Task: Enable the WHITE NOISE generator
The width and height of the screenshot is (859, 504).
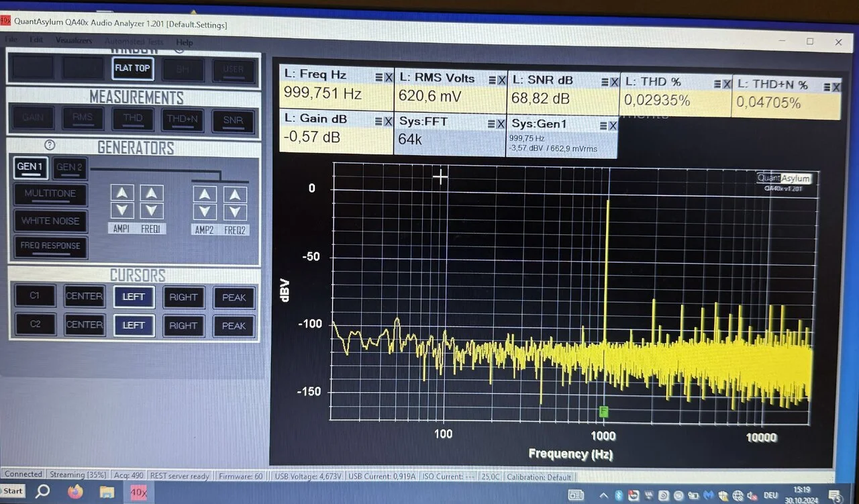Action: [x=50, y=221]
